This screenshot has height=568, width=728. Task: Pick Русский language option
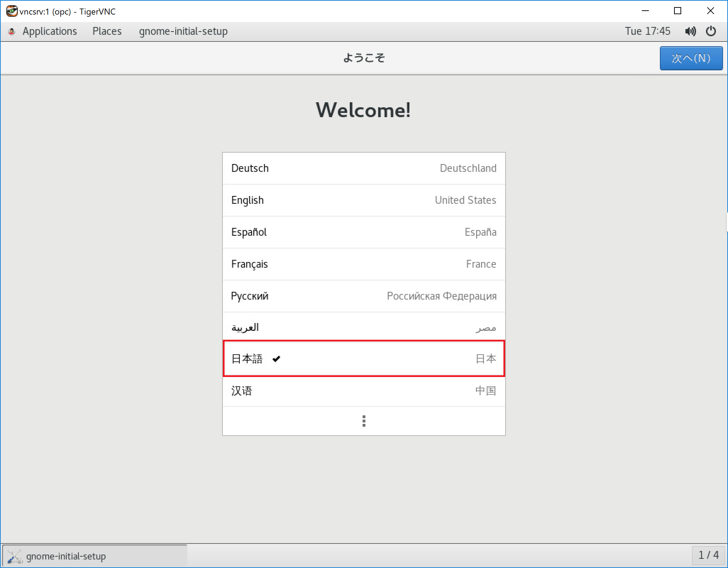click(x=364, y=296)
